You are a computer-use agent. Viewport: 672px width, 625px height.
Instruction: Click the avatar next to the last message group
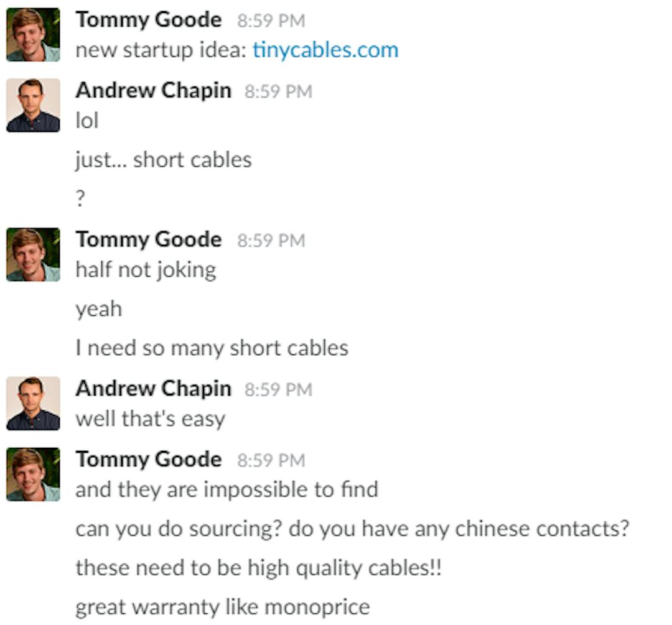(34, 474)
